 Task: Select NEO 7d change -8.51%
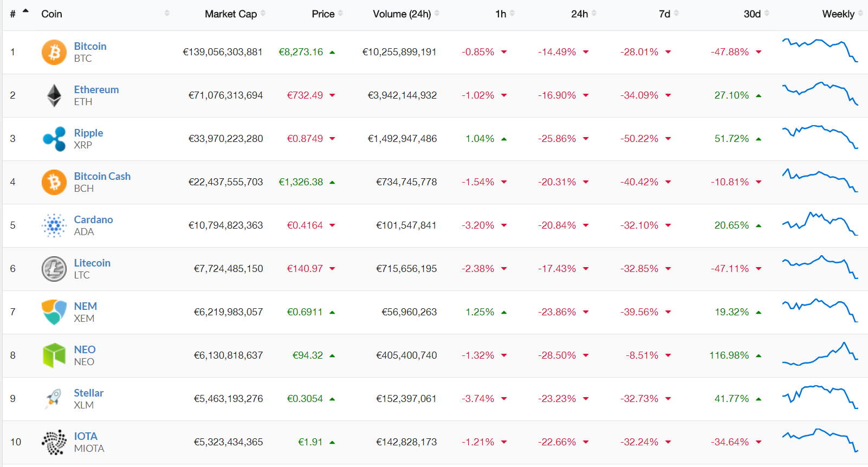[642, 355]
